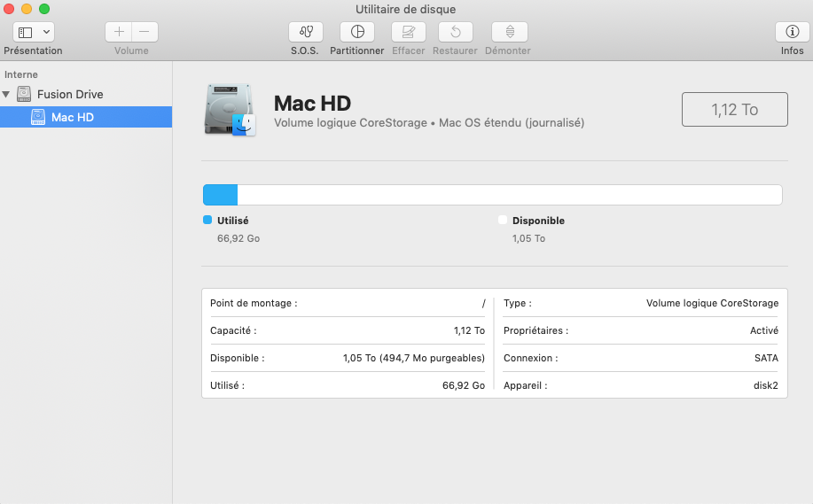The width and height of the screenshot is (813, 504).
Task: Select the Mac HD volume in sidebar
Action: 72,117
